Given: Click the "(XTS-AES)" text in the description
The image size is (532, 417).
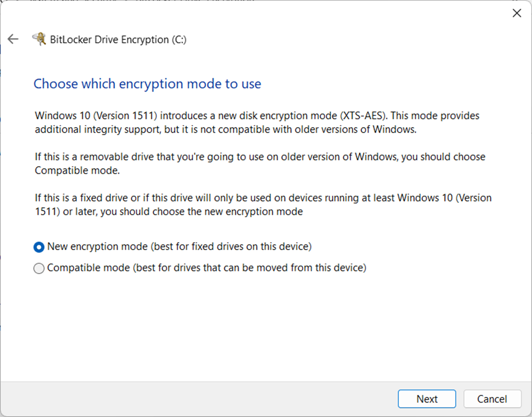Looking at the screenshot, I should (364, 116).
